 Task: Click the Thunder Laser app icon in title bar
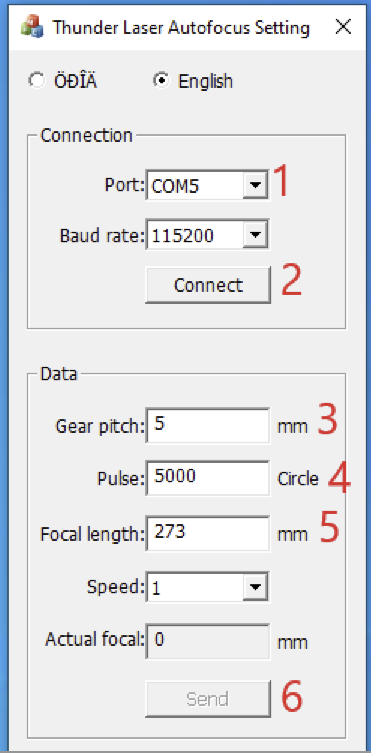(x=31, y=27)
